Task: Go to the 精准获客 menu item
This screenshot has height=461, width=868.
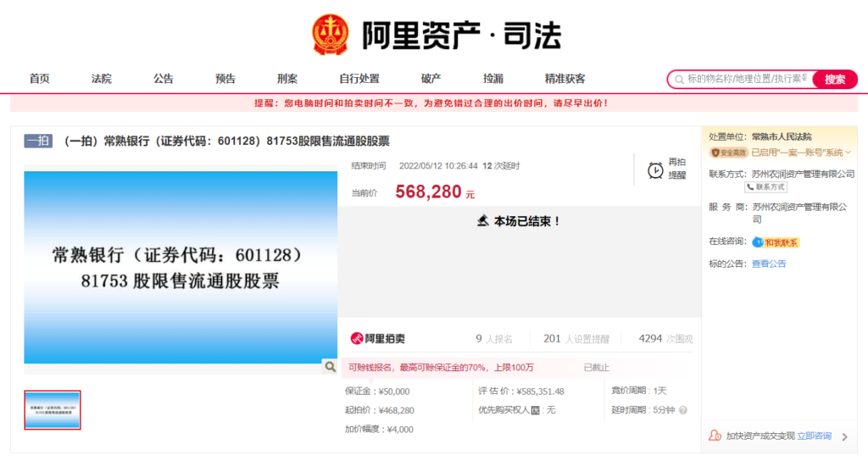Action: point(565,79)
